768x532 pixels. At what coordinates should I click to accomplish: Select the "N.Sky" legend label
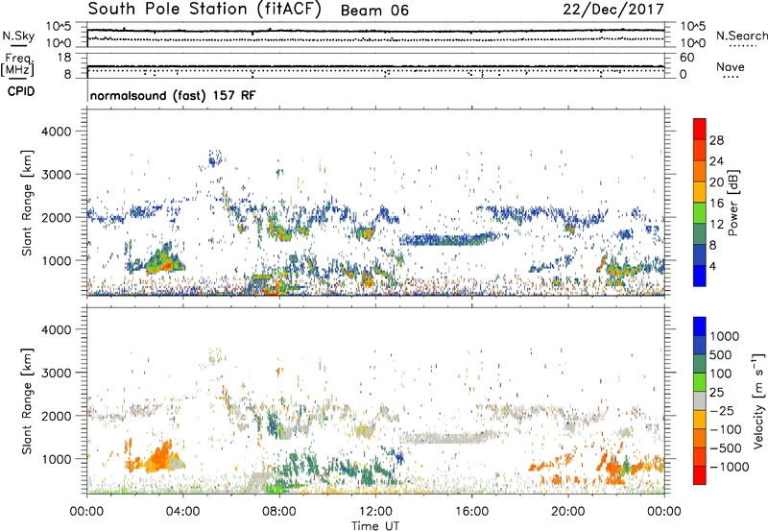pyautogui.click(x=18, y=36)
